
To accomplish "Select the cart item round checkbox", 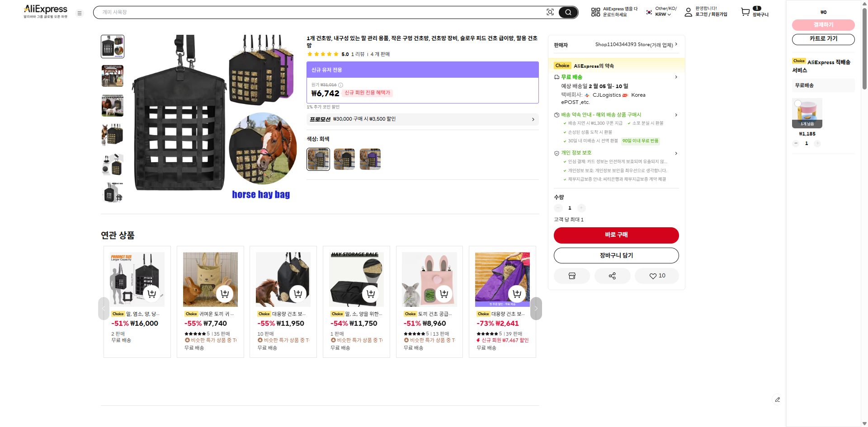I will [798, 103].
